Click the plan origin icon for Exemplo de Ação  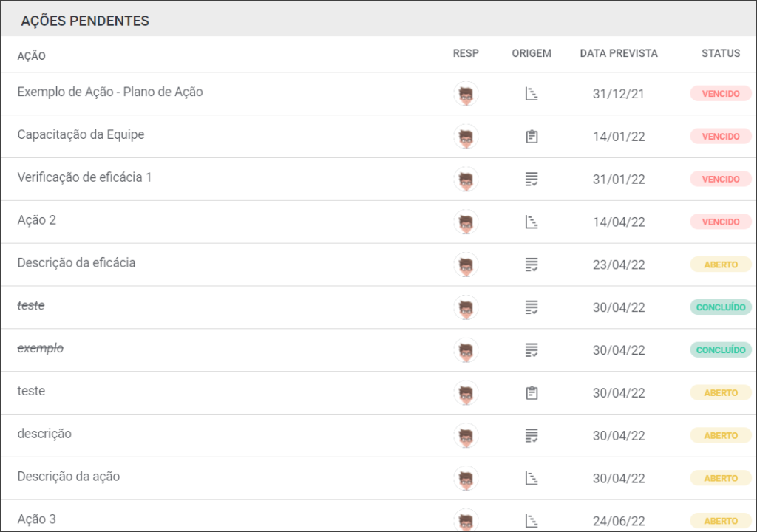pos(532,94)
